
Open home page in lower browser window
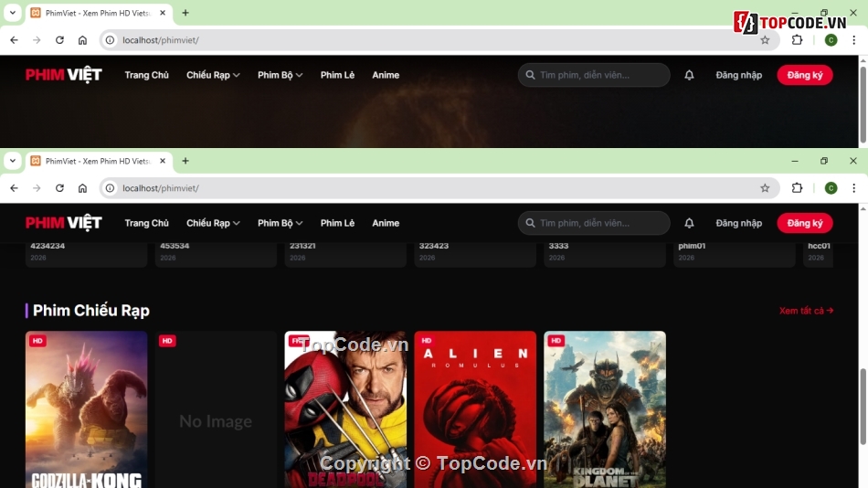click(82, 188)
